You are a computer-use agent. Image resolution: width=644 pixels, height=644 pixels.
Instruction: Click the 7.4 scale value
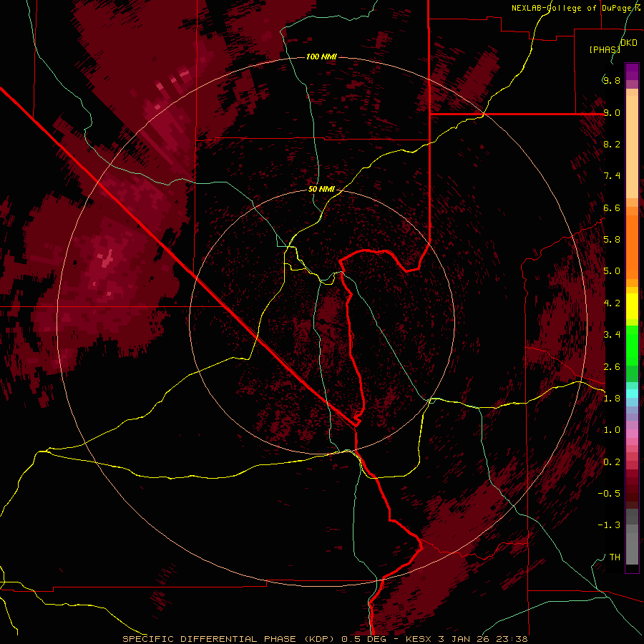(612, 176)
